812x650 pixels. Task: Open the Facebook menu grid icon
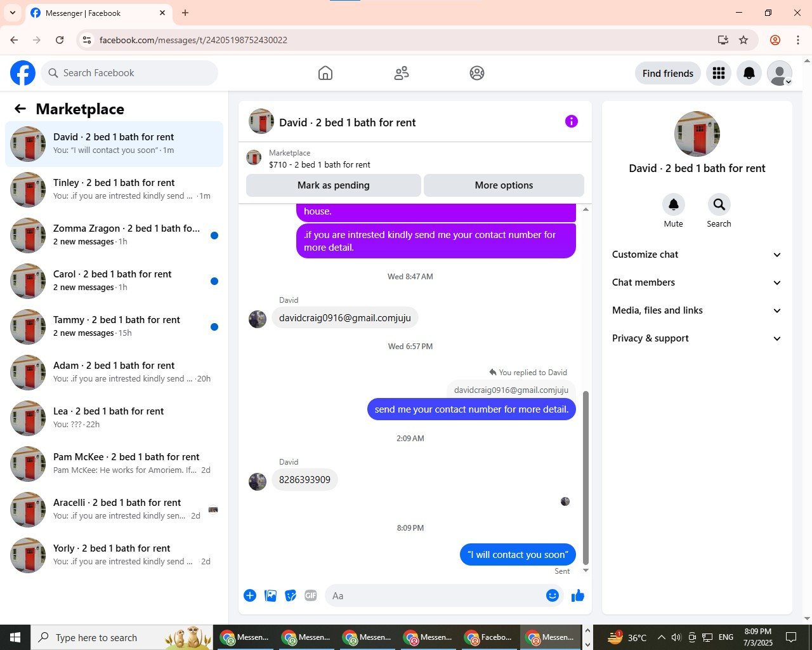[719, 73]
